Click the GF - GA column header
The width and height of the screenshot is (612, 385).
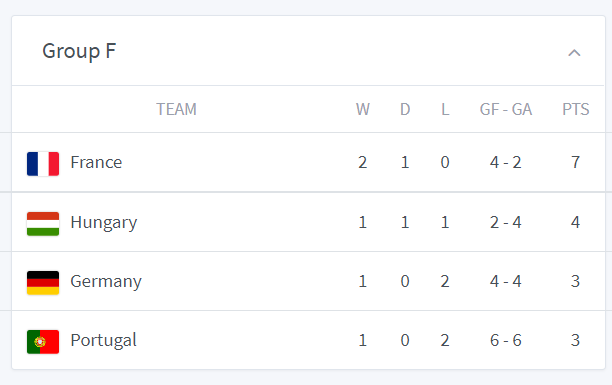click(506, 109)
